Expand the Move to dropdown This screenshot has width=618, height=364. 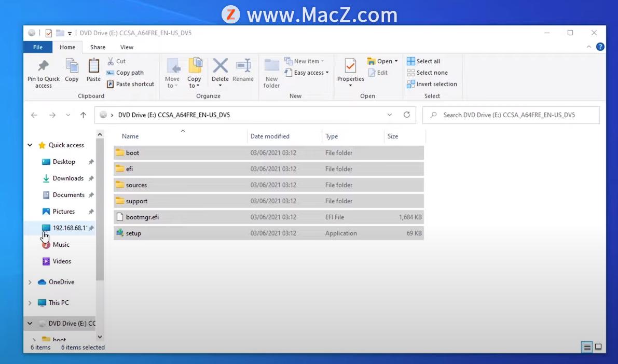[x=172, y=73]
